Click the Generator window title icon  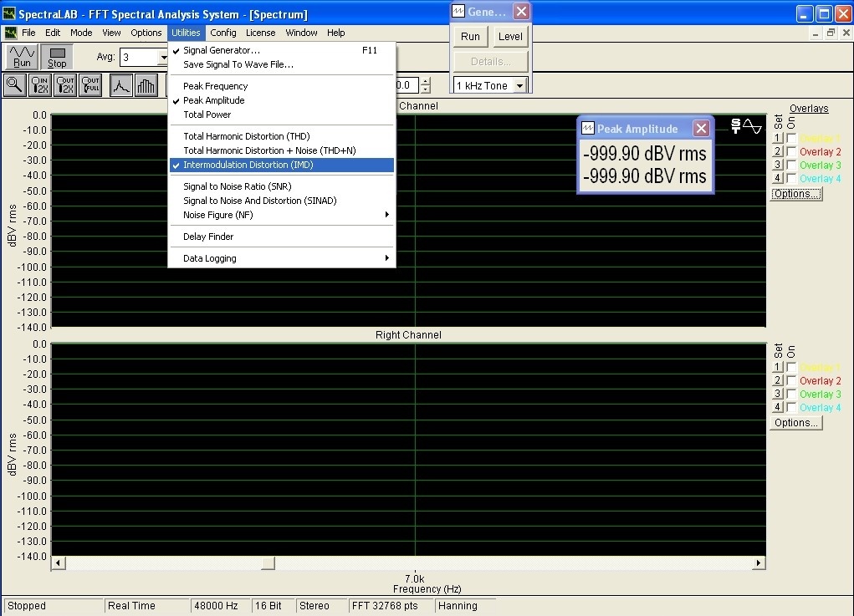click(458, 12)
